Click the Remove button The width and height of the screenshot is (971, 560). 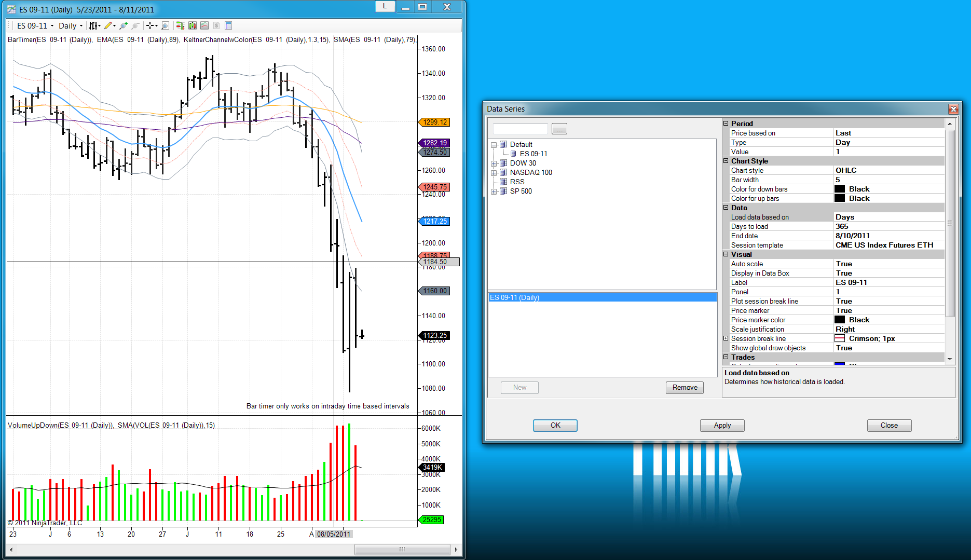685,388
